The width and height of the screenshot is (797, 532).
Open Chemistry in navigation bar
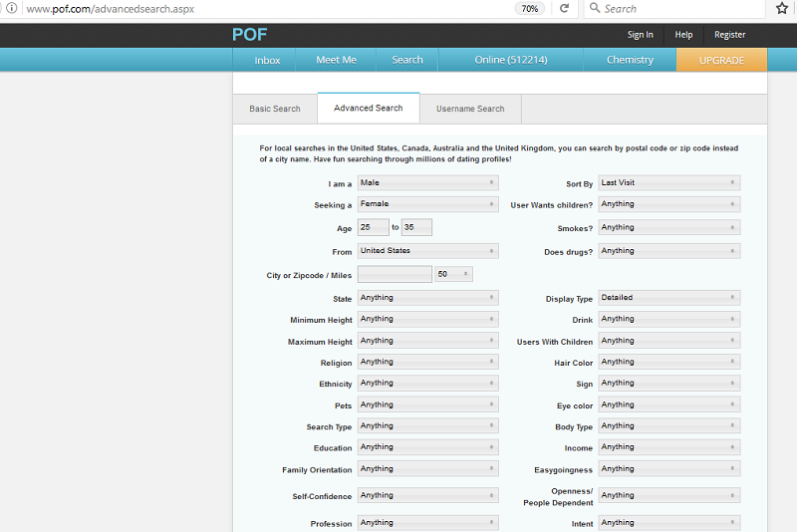coord(630,60)
